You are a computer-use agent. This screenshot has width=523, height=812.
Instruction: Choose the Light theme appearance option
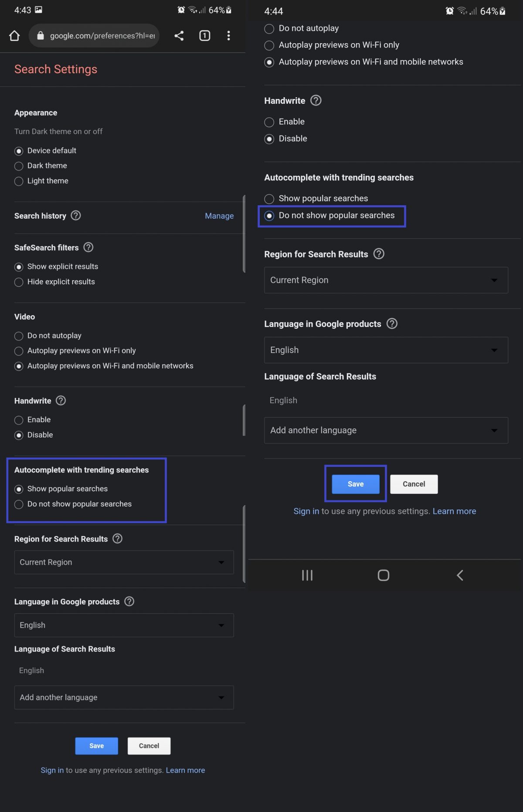[19, 181]
